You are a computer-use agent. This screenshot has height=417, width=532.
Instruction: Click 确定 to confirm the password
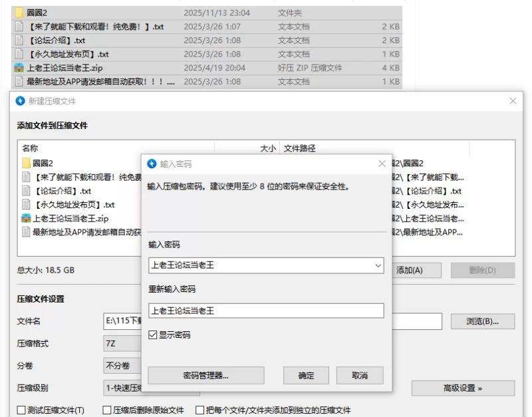307,375
